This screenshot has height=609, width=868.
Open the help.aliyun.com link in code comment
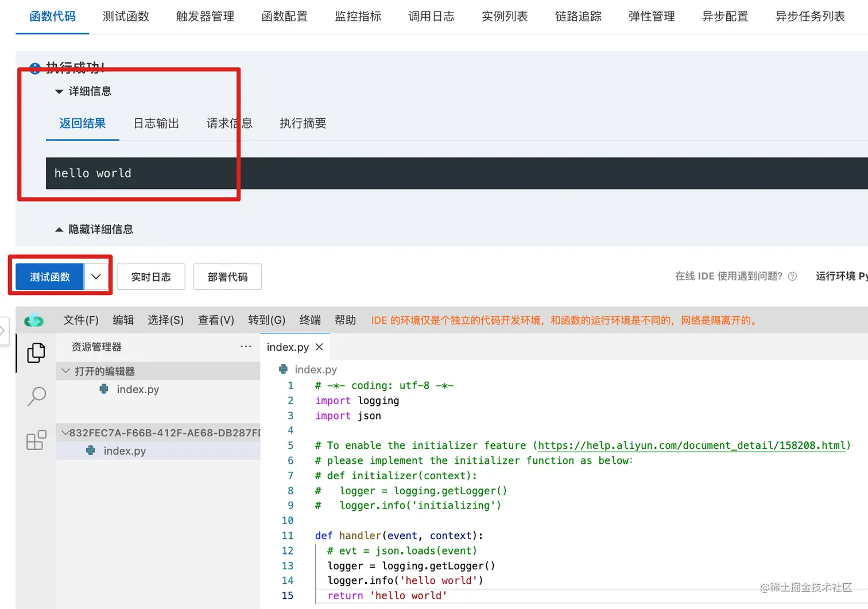pyautogui.click(x=692, y=445)
